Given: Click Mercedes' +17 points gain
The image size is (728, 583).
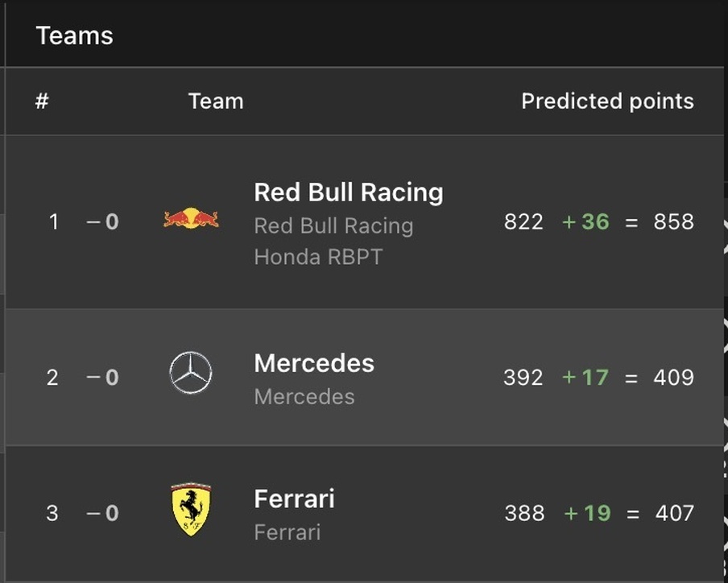Looking at the screenshot, I should click(x=585, y=378).
